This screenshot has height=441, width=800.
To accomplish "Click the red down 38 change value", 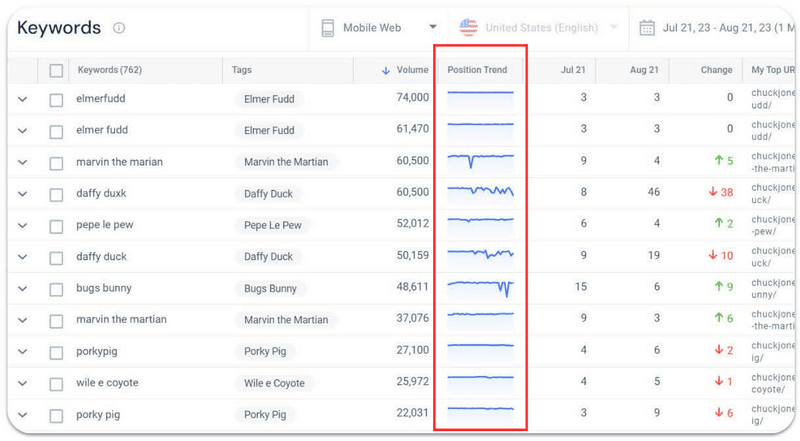I will pyautogui.click(x=721, y=192).
